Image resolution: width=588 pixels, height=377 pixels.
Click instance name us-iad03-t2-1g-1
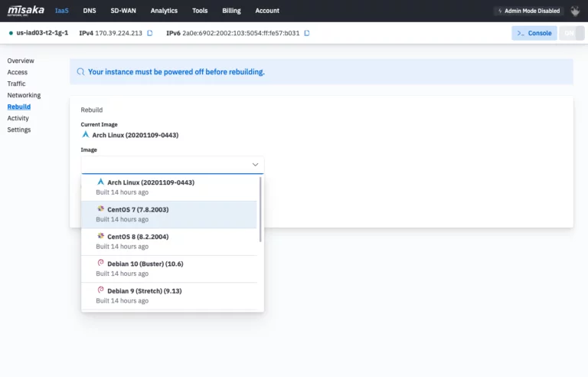(42, 33)
